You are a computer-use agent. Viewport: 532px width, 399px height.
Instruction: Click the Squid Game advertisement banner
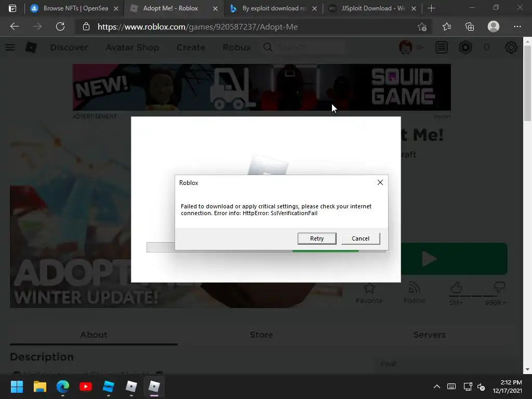(262, 87)
